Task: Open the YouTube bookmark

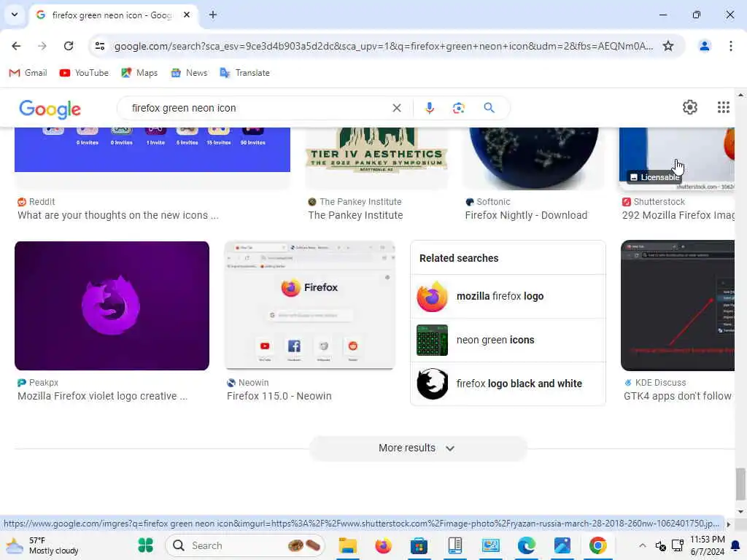Action: pos(85,73)
